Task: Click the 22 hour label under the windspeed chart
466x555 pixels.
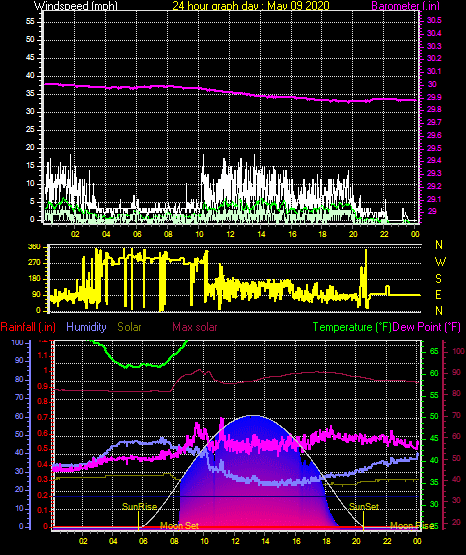Action: [x=384, y=234]
